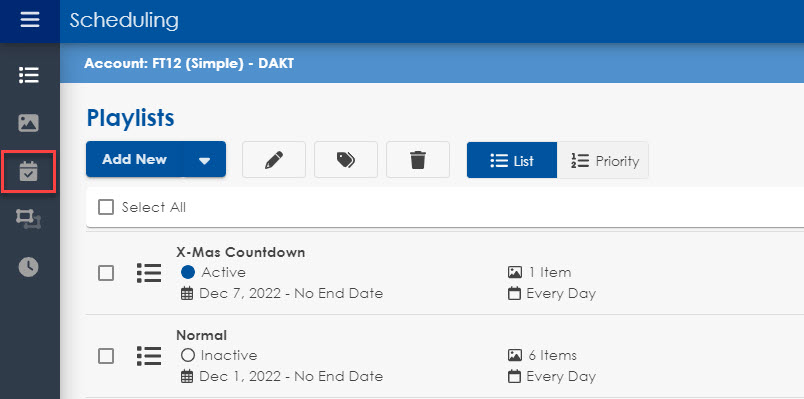Click the pencil edit icon
This screenshot has height=399, width=804.
pyautogui.click(x=274, y=160)
